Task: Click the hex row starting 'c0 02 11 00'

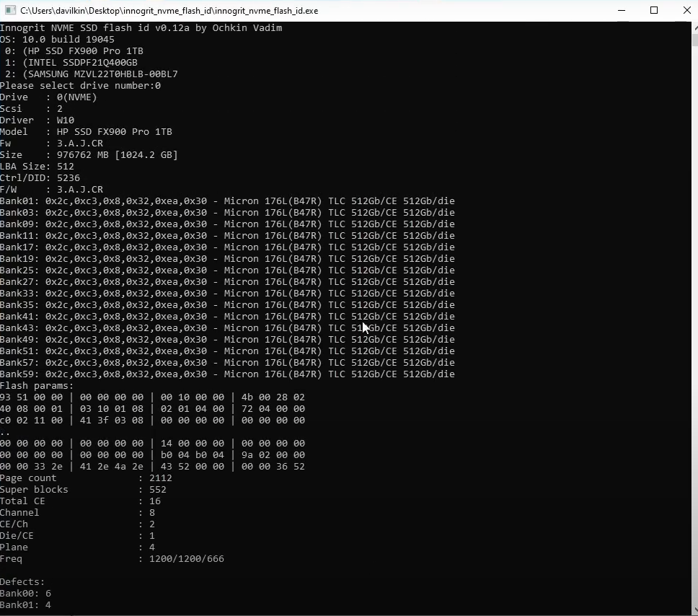Action: pos(152,421)
